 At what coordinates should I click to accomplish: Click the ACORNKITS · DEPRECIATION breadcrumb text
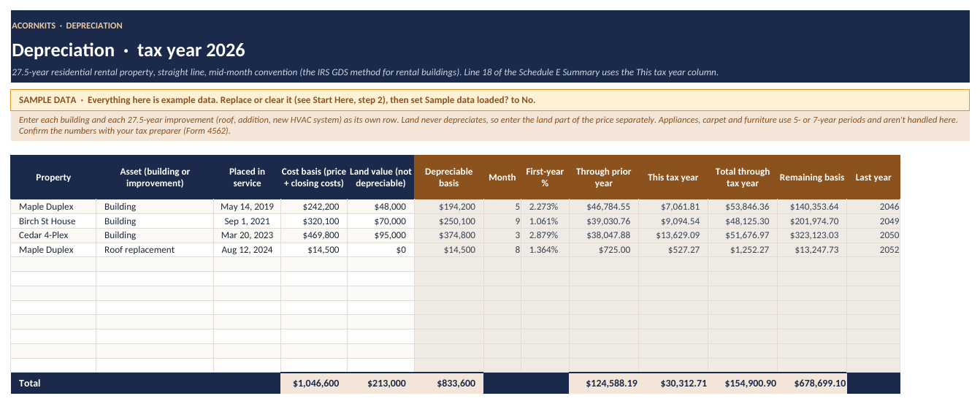[67, 26]
